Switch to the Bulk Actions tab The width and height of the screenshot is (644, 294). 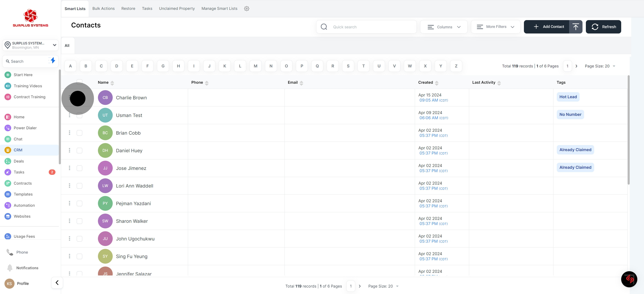[103, 8]
